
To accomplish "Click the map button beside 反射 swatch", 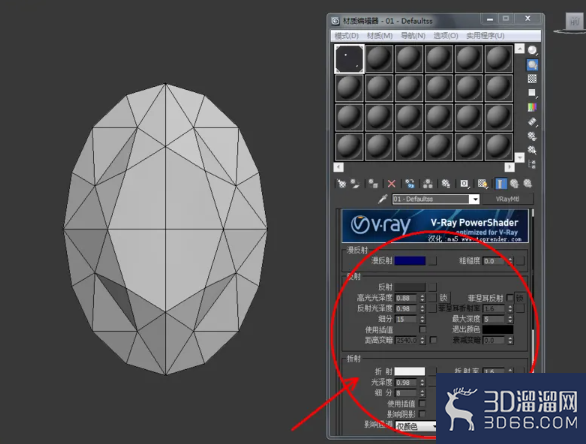I will (432, 287).
